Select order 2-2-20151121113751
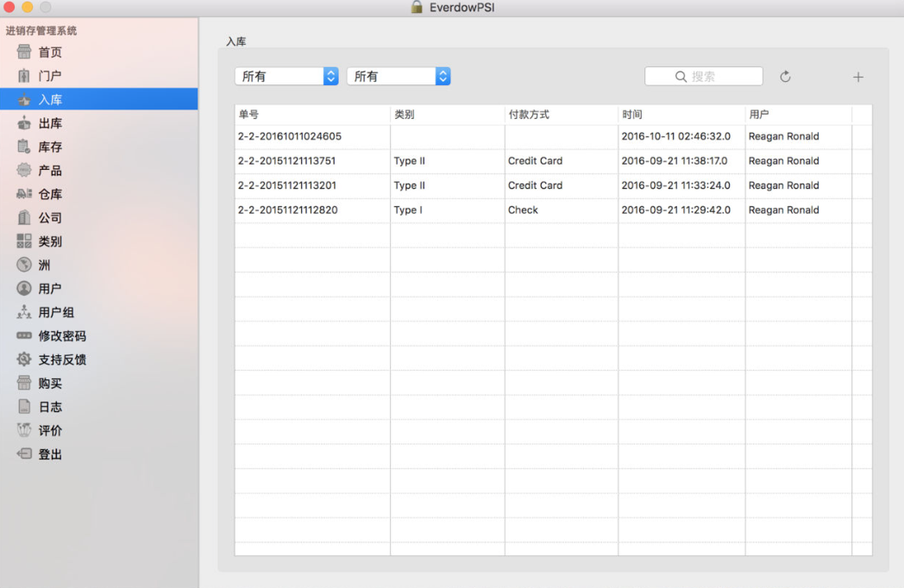 (286, 161)
